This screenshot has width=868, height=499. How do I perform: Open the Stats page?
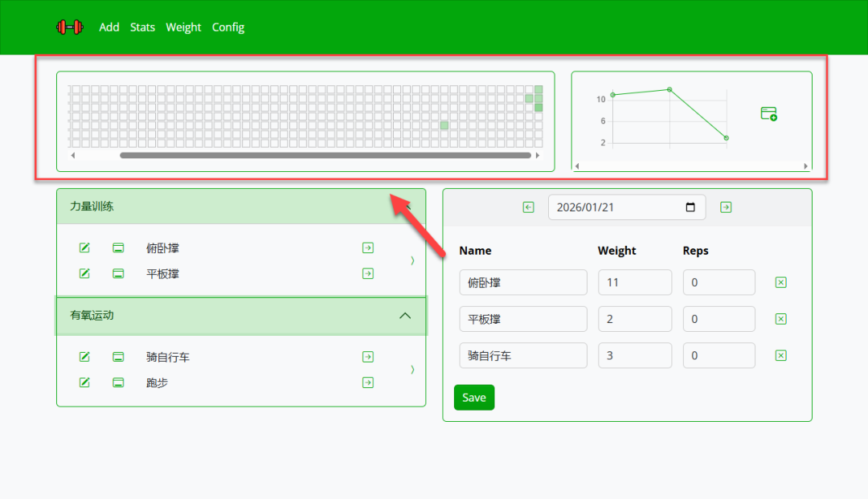pos(142,27)
